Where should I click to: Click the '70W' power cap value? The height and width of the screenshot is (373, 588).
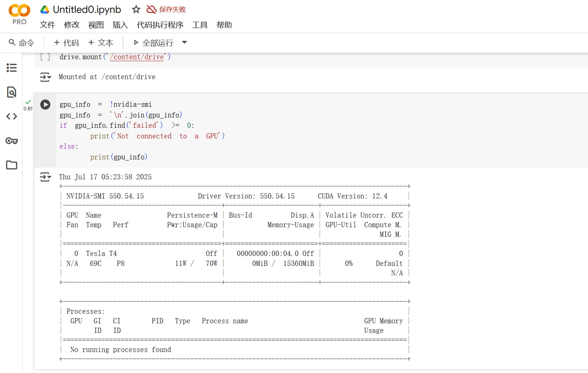pos(212,264)
